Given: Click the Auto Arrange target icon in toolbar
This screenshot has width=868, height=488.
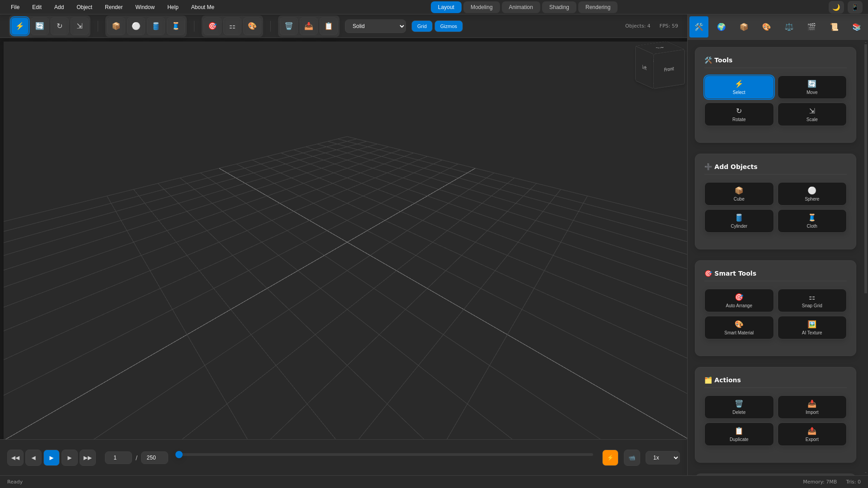Looking at the screenshot, I should 212,26.
